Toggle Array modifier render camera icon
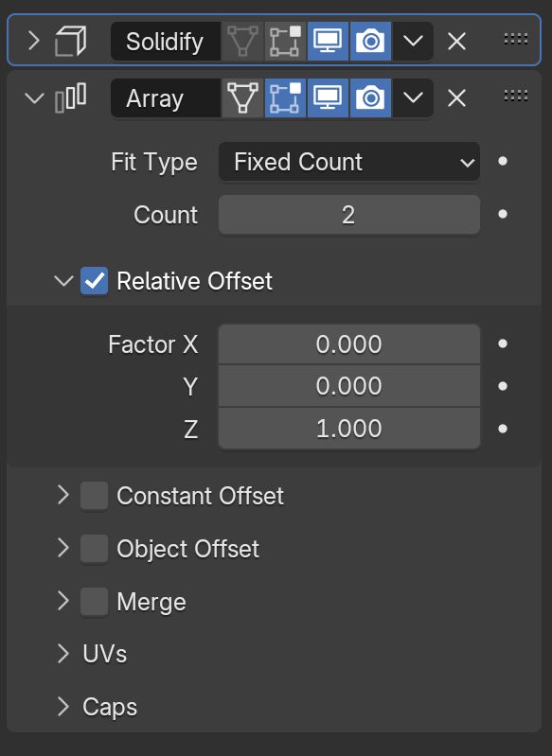 370,97
